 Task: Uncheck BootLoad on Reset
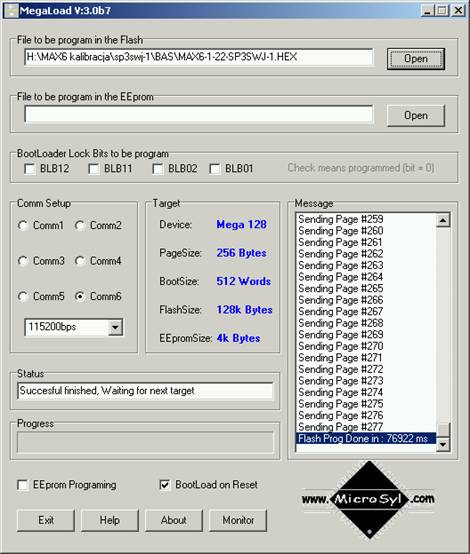click(x=165, y=485)
